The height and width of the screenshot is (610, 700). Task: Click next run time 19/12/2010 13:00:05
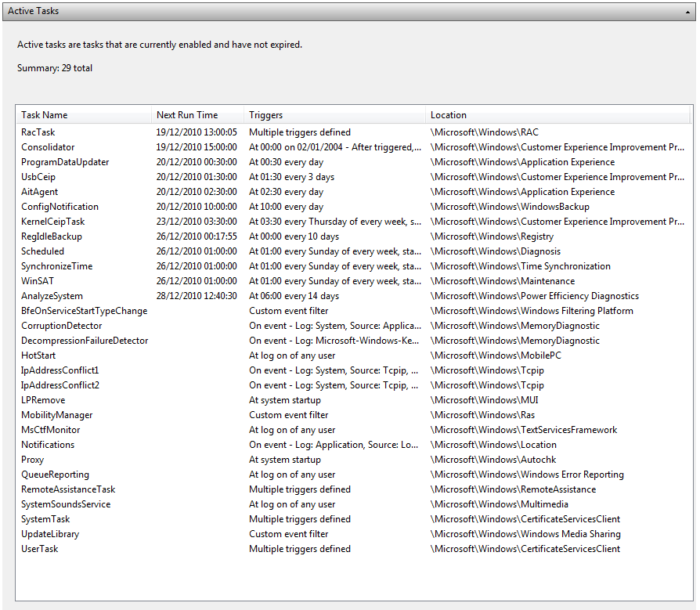point(197,132)
